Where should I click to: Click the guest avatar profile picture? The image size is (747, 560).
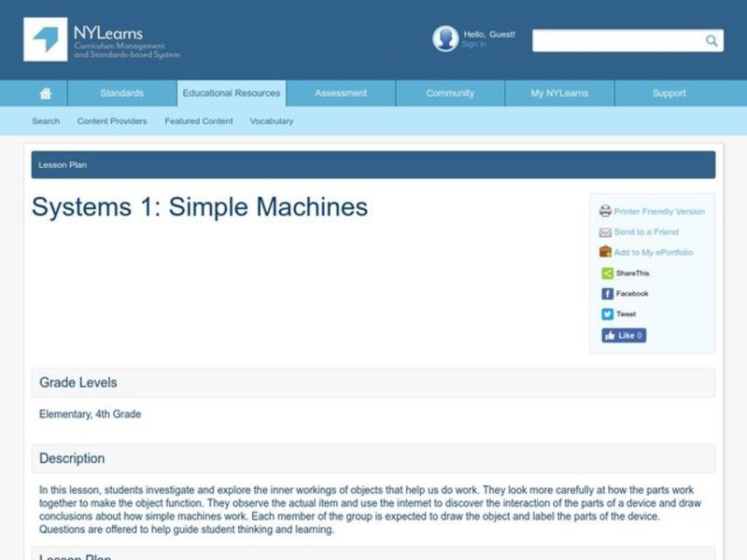(444, 36)
